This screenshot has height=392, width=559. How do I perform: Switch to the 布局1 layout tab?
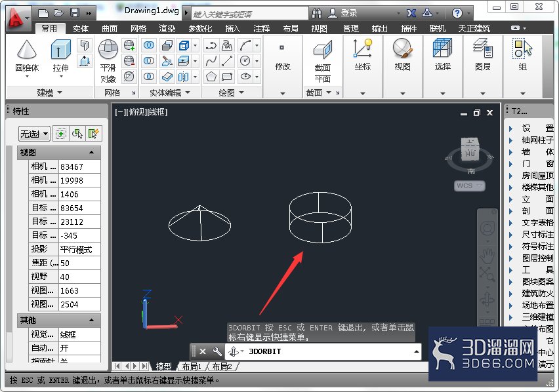pyautogui.click(x=192, y=366)
